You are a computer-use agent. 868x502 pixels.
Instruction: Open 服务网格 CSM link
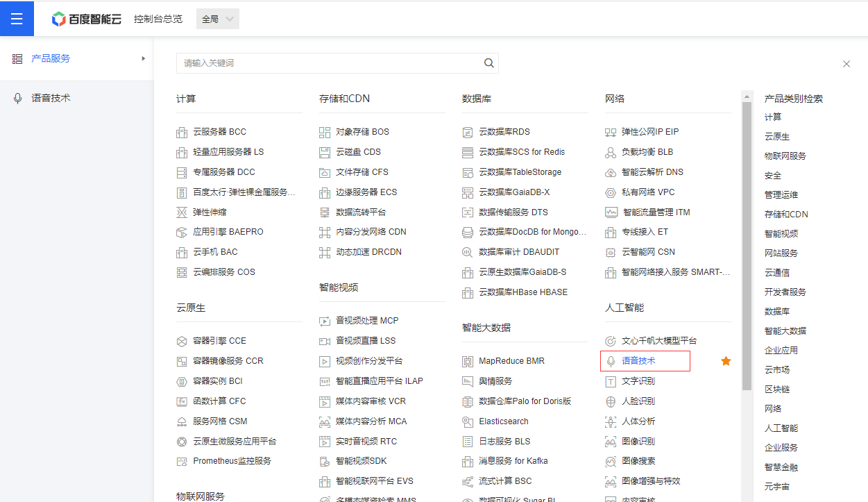220,421
